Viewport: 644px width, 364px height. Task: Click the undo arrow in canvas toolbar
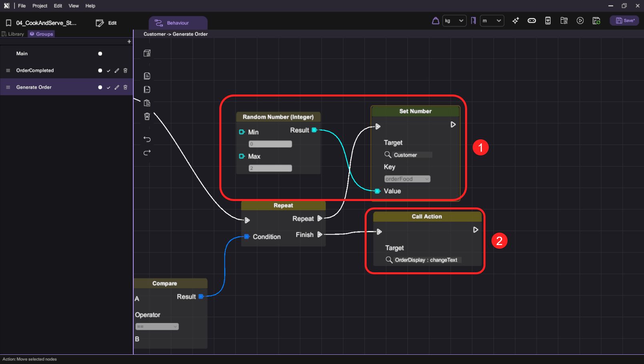(147, 139)
